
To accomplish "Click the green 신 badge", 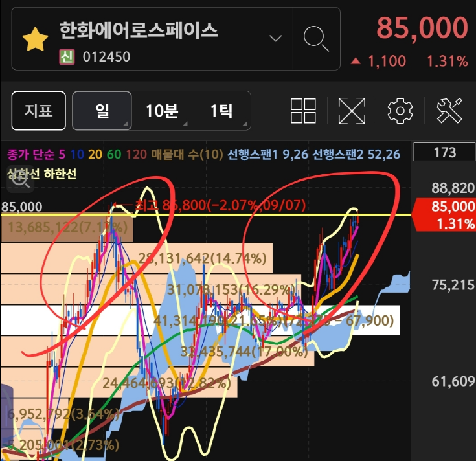I will (x=67, y=57).
